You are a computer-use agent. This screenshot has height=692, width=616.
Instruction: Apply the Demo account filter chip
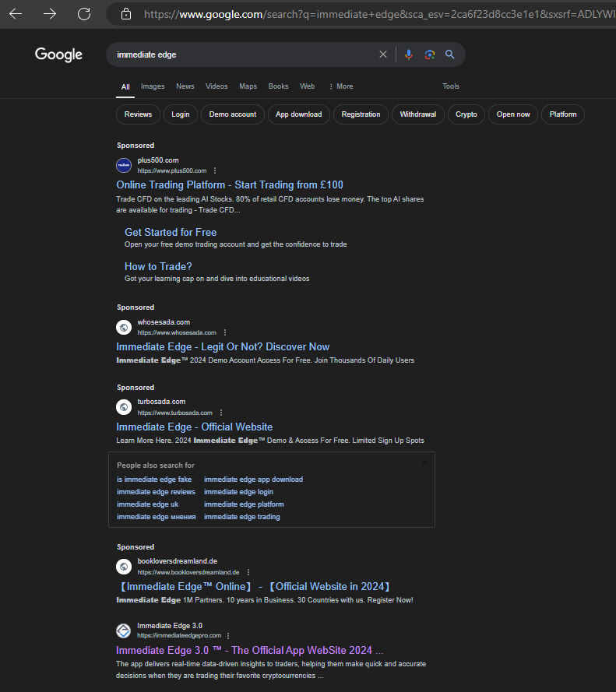point(233,114)
